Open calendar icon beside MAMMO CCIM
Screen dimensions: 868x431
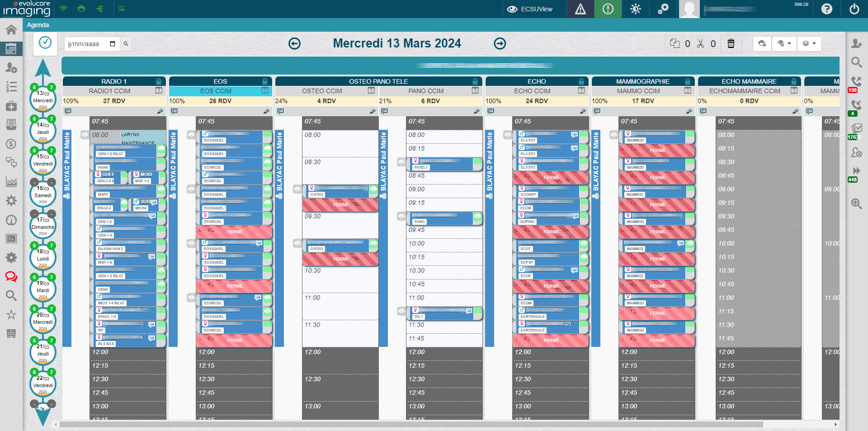(688, 90)
